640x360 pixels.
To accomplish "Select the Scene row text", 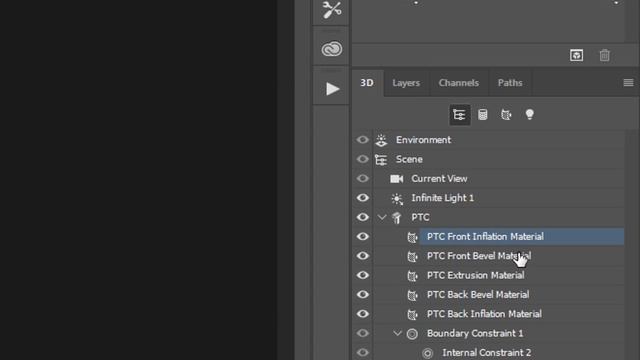I will coord(409,159).
